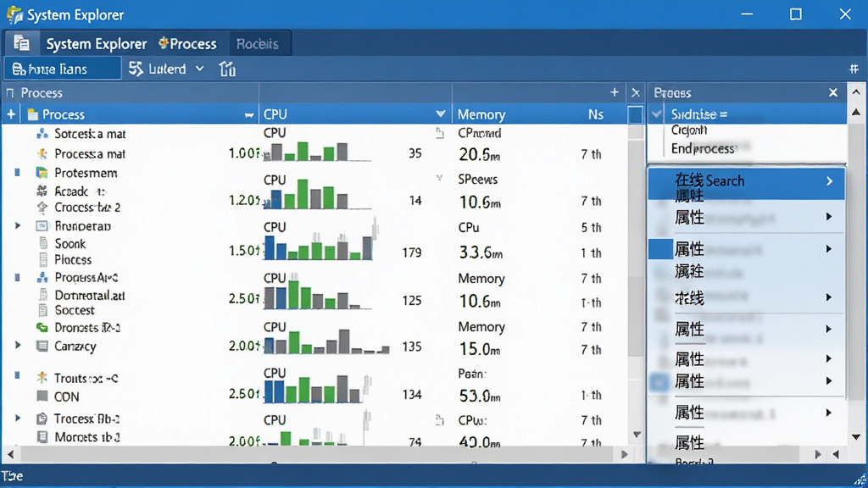Toggle the checkmark beside Sudnise

tap(657, 114)
